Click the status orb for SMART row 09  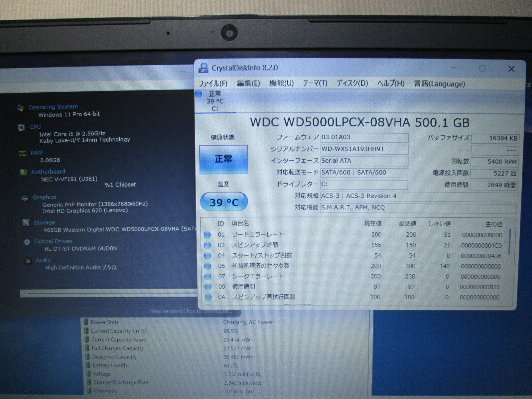coord(208,287)
